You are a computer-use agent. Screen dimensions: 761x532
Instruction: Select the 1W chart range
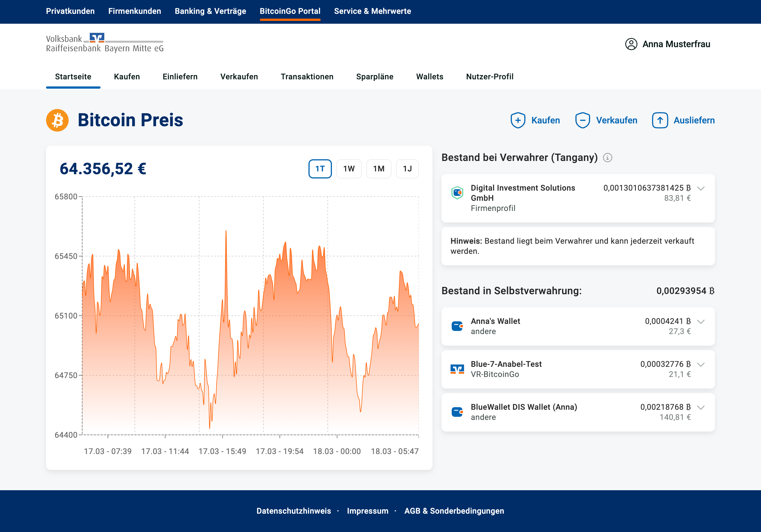click(x=349, y=169)
